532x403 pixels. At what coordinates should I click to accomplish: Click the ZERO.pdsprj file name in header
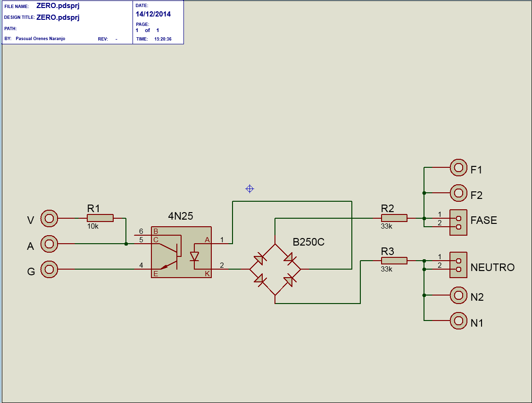coord(58,6)
